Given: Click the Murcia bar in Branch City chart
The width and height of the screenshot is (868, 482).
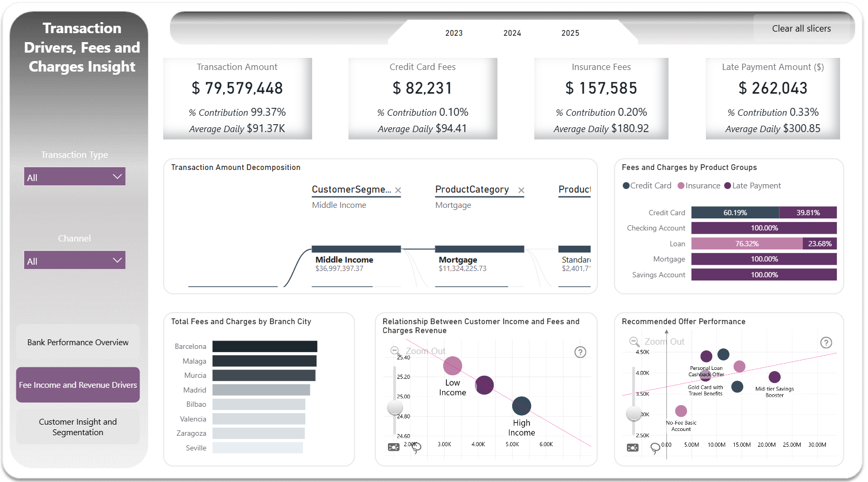Looking at the screenshot, I should (264, 375).
